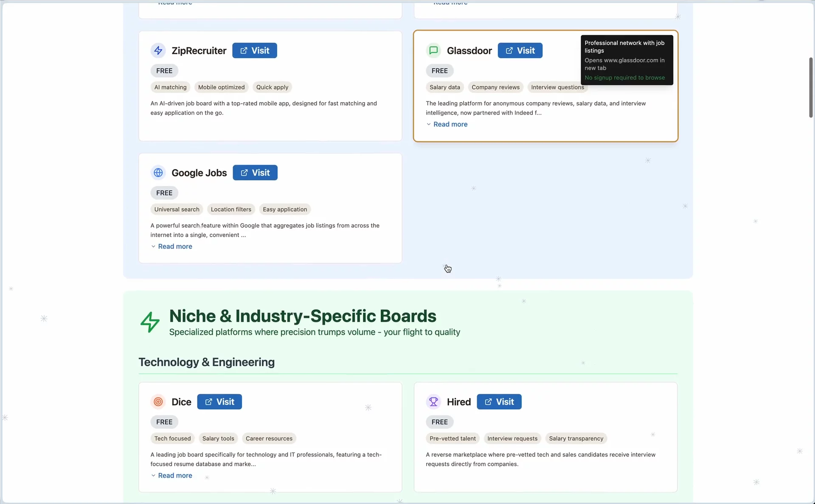Click Location filters tag
The width and height of the screenshot is (815, 504).
[231, 210]
